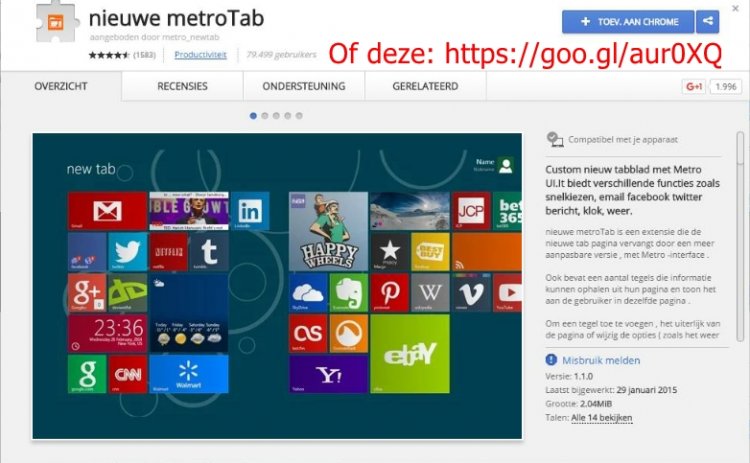Image resolution: width=750 pixels, height=463 pixels.
Task: Close the extension details dialog
Action: tap(735, 8)
